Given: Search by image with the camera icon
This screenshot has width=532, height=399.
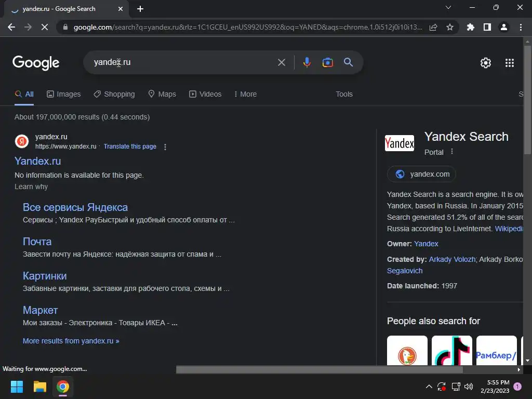Looking at the screenshot, I should [x=327, y=62].
